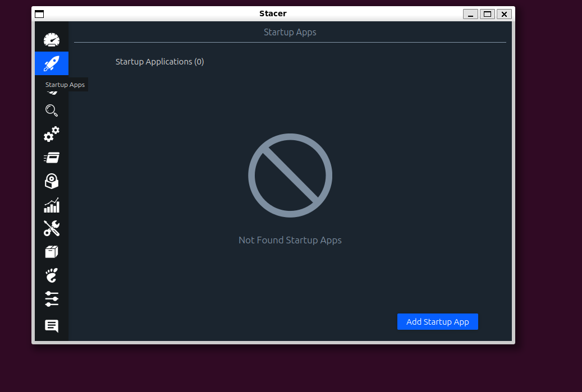Click the Stacer window title
The height and width of the screenshot is (392, 582).
[x=273, y=13]
